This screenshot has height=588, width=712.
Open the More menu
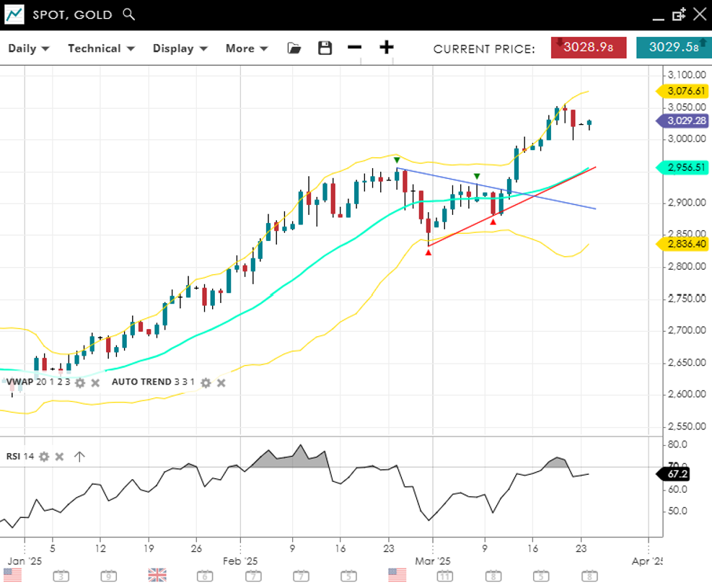coord(246,48)
